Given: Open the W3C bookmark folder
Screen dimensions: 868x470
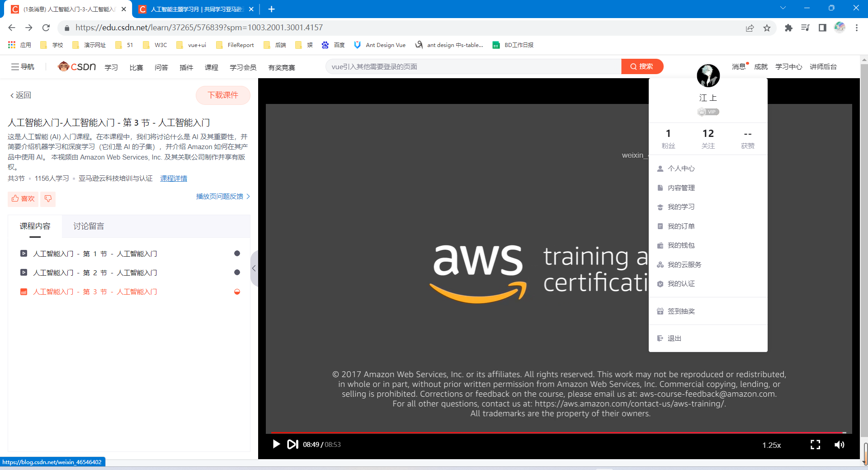Looking at the screenshot, I should point(155,45).
